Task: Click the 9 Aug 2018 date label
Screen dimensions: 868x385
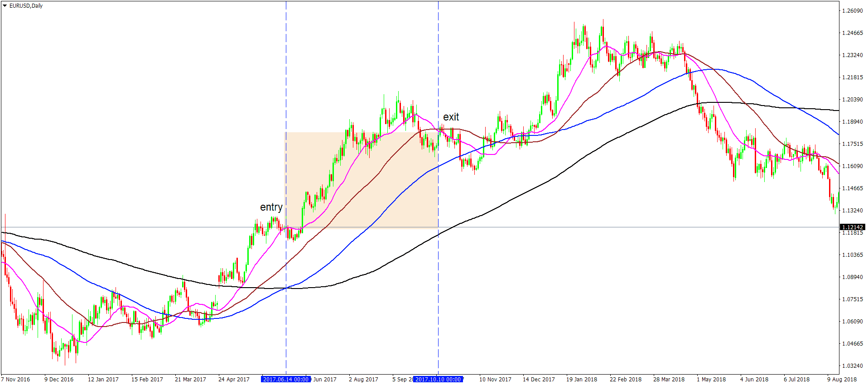Action: tap(842, 379)
